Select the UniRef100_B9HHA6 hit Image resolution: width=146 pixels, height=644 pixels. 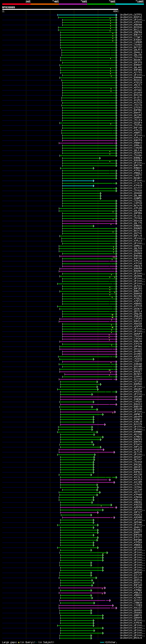pyautogui.click(x=131, y=77)
